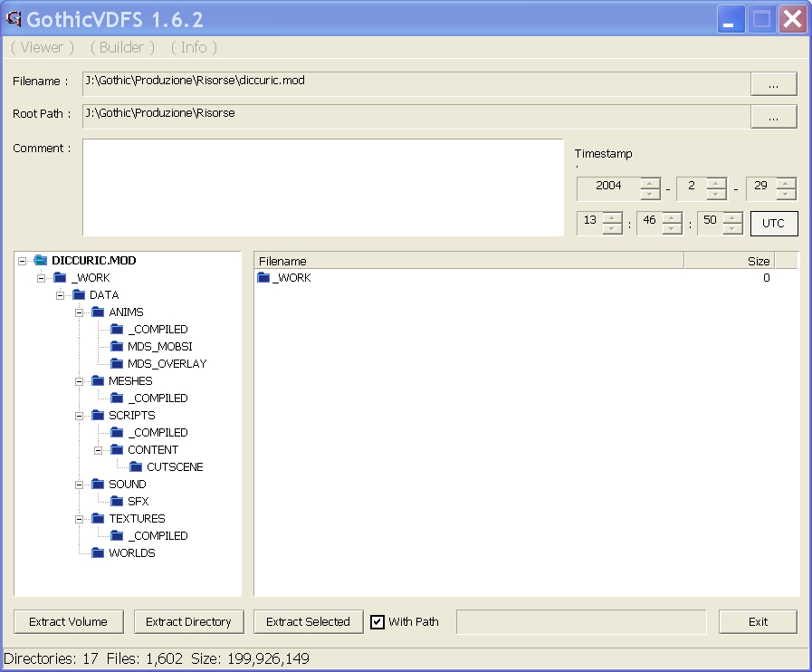Open the ( Builder ) tab
Screen dimensions: 812x672
[122, 47]
